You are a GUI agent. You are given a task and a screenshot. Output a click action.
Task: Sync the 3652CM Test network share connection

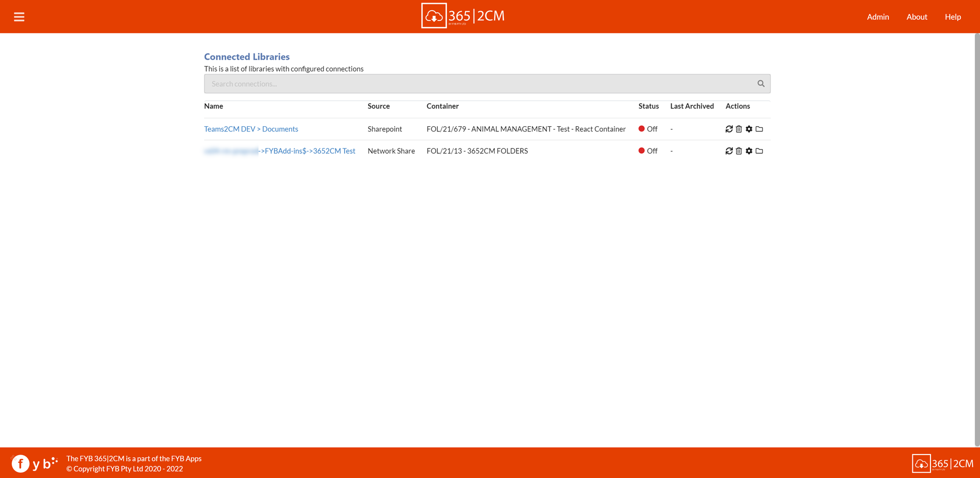729,151
